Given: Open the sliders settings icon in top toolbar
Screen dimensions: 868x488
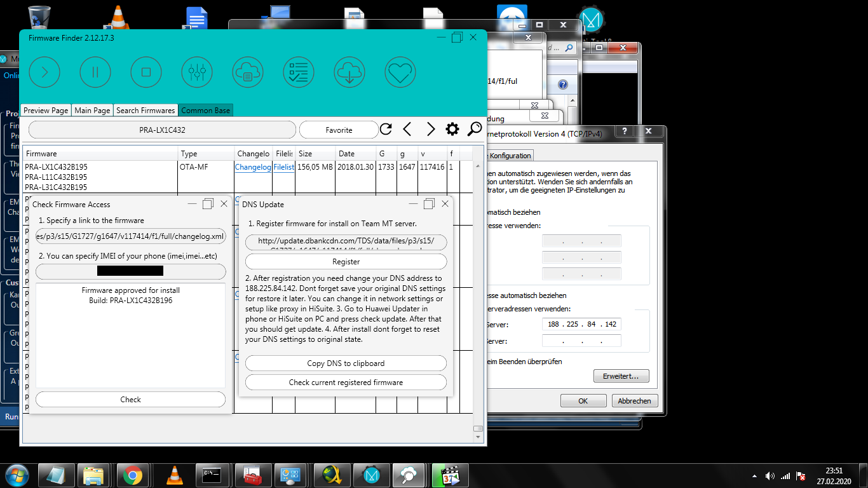Looking at the screenshot, I should coord(197,72).
